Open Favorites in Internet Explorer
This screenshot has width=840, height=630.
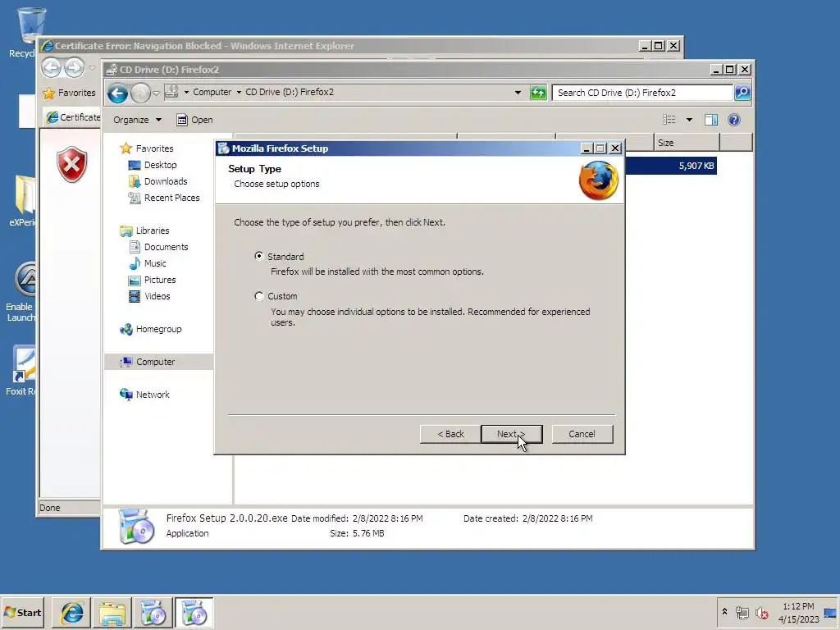point(69,93)
